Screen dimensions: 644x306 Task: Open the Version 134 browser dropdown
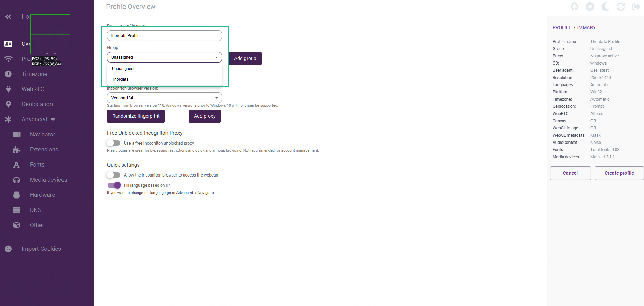click(164, 98)
